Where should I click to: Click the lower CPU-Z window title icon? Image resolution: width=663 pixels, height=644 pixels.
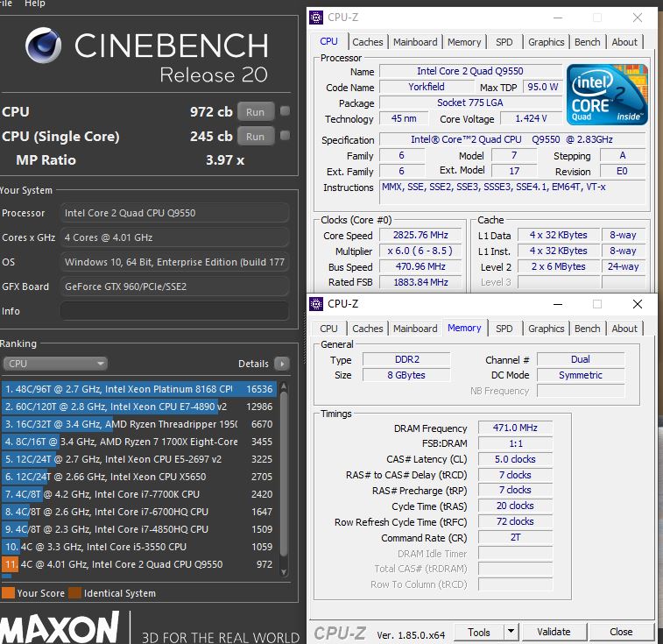pos(316,304)
